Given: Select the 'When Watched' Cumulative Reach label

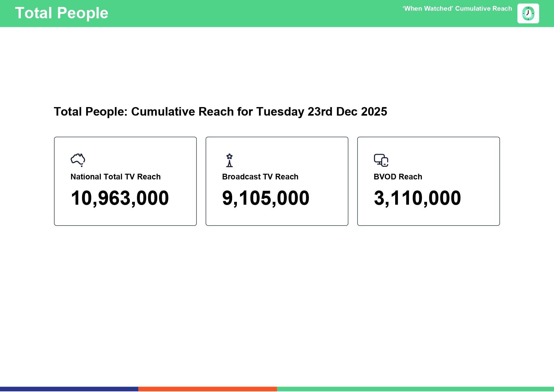Looking at the screenshot, I should pos(457,9).
